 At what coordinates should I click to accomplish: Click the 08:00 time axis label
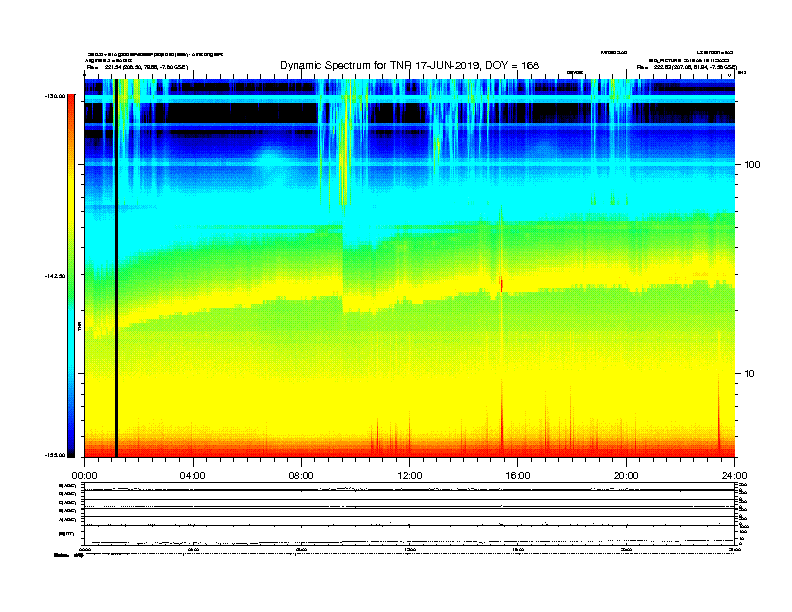point(302,476)
